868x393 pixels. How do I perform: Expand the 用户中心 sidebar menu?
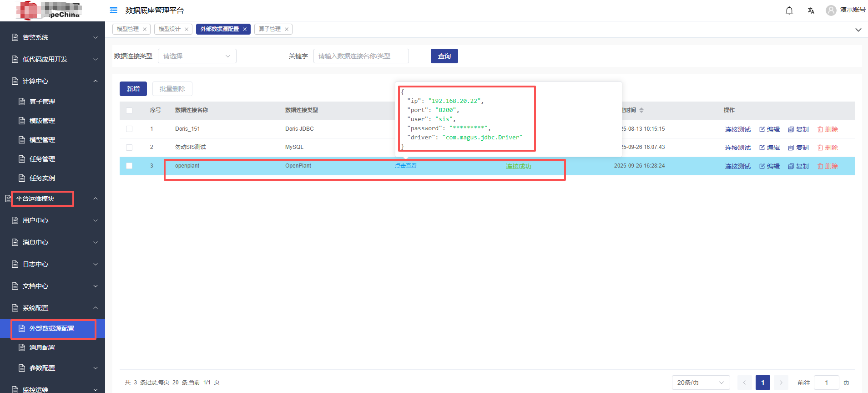pyautogui.click(x=52, y=220)
